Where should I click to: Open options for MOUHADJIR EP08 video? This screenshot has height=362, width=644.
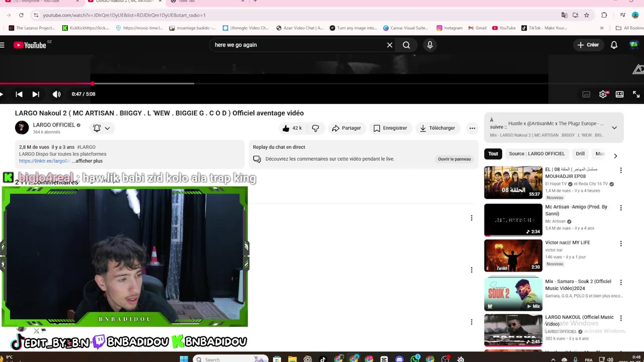[x=621, y=170]
